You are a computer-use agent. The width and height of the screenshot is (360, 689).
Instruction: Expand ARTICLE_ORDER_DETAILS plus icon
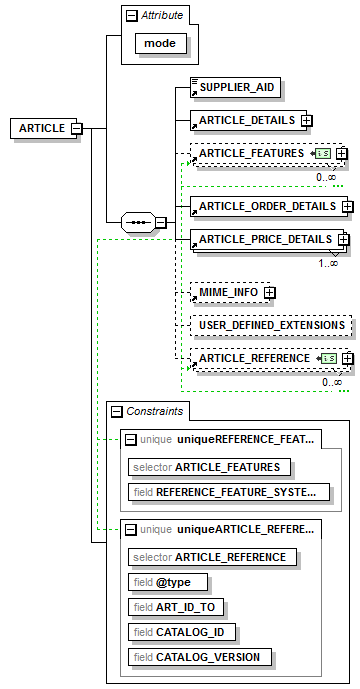click(348, 206)
